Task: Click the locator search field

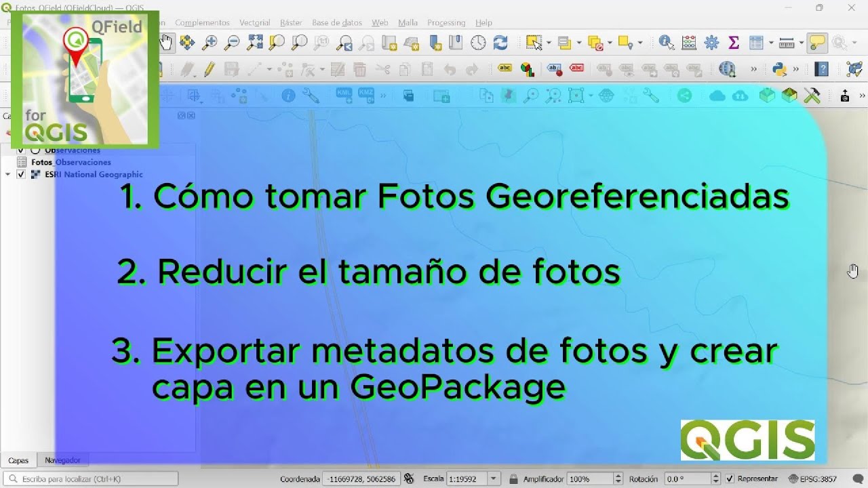Action: point(92,479)
